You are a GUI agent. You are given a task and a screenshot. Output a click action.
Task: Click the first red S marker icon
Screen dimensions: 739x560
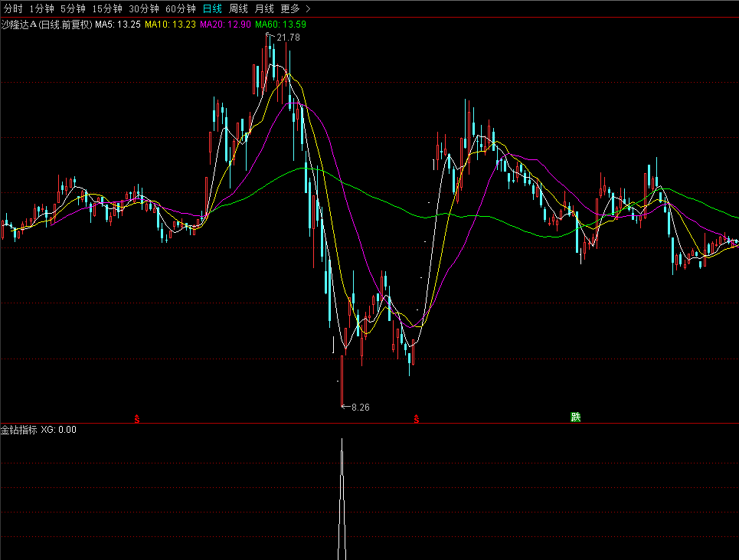click(x=136, y=418)
